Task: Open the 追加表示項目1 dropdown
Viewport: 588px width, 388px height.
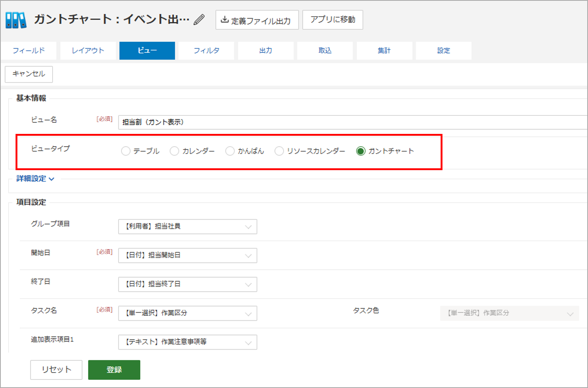Action: (x=188, y=342)
